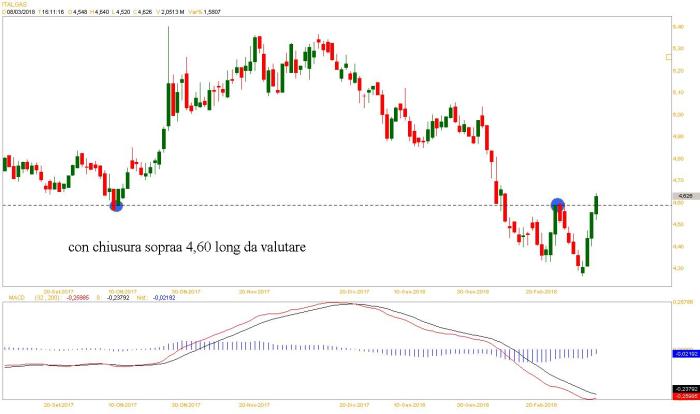Click the small square marker on price axis
This screenshot has height=414, width=700.
tap(669, 57)
